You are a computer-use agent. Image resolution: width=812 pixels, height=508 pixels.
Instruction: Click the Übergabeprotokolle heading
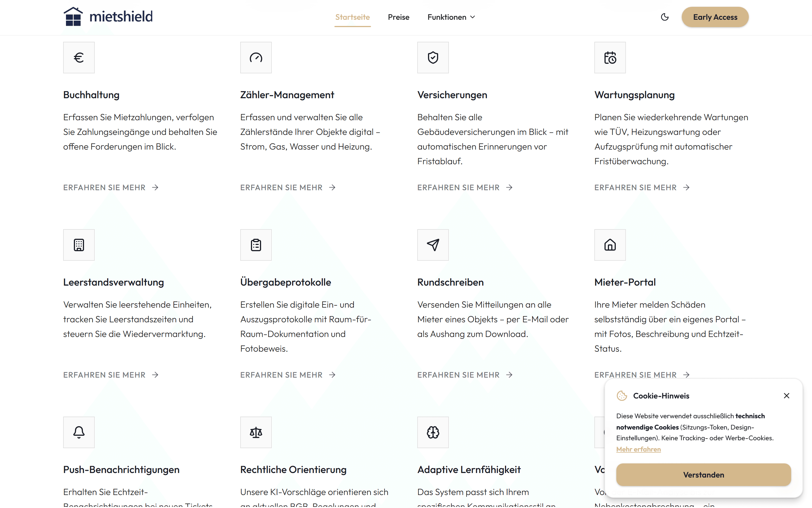[x=286, y=282]
